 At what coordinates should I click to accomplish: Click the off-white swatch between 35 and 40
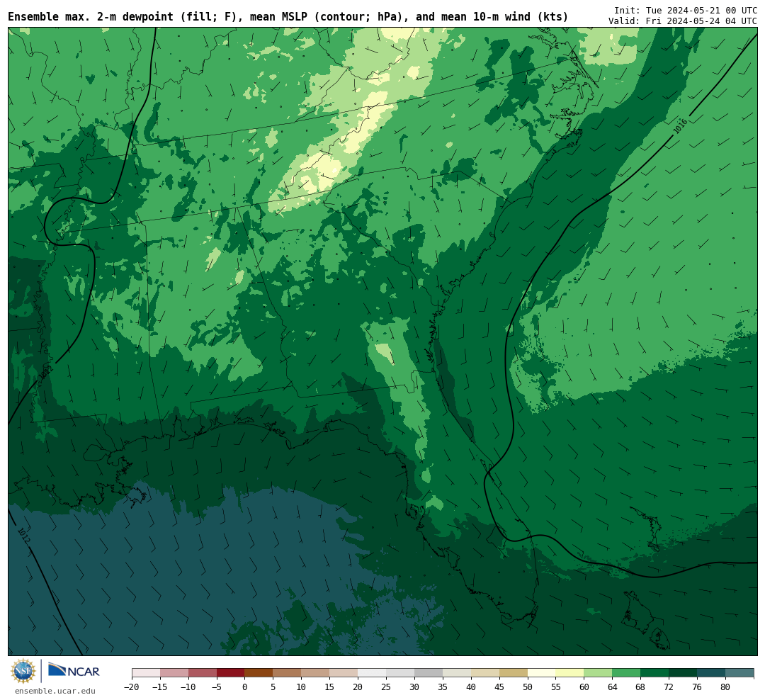[457, 673]
